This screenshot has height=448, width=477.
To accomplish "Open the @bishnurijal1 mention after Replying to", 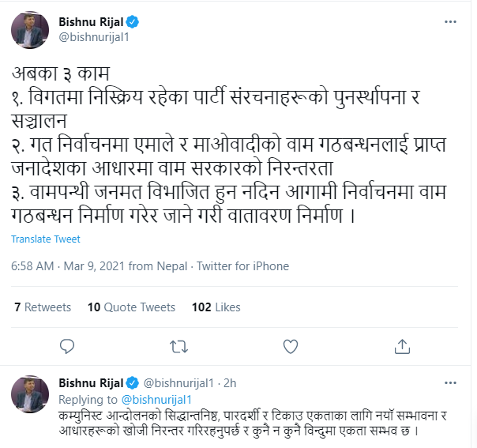I will 156,400.
